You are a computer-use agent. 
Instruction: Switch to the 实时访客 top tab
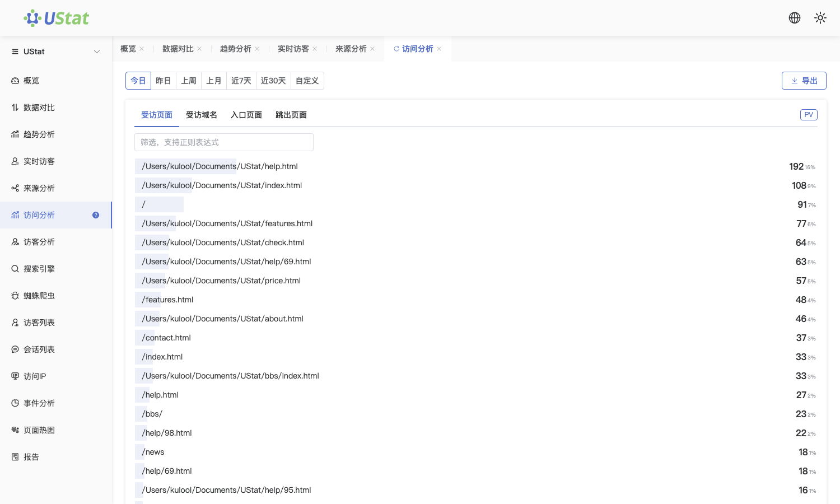coord(293,49)
